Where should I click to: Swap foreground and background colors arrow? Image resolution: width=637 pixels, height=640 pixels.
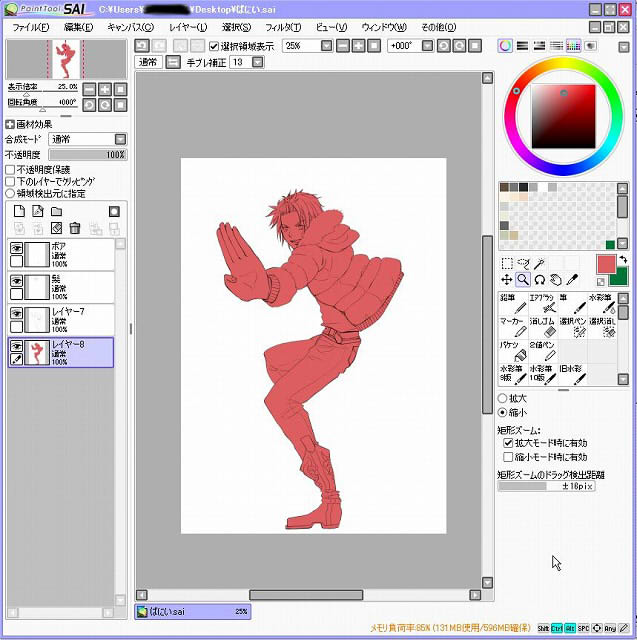623,259
